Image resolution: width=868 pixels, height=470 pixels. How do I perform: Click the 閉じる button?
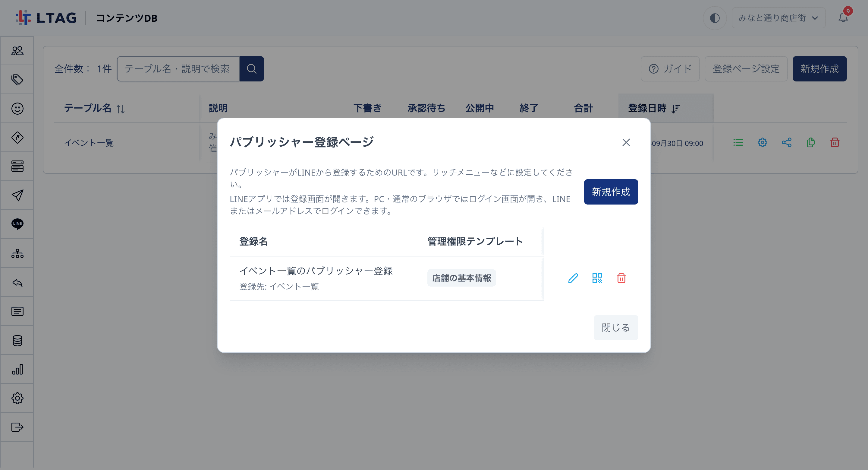[x=616, y=327]
